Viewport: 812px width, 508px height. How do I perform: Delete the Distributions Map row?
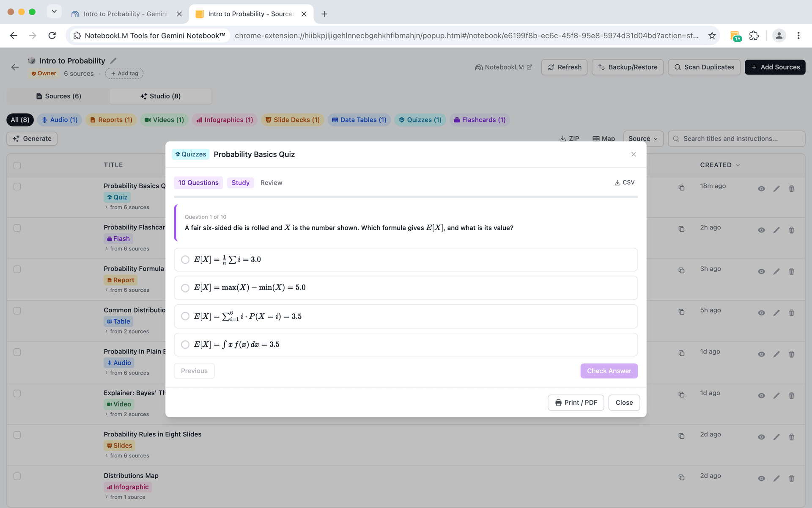(792, 478)
